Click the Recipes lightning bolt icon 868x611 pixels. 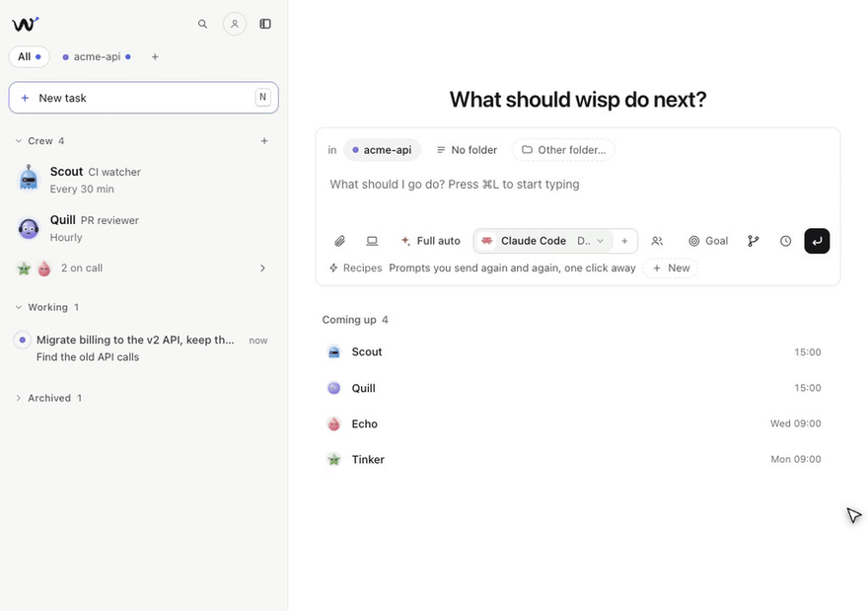tap(333, 268)
